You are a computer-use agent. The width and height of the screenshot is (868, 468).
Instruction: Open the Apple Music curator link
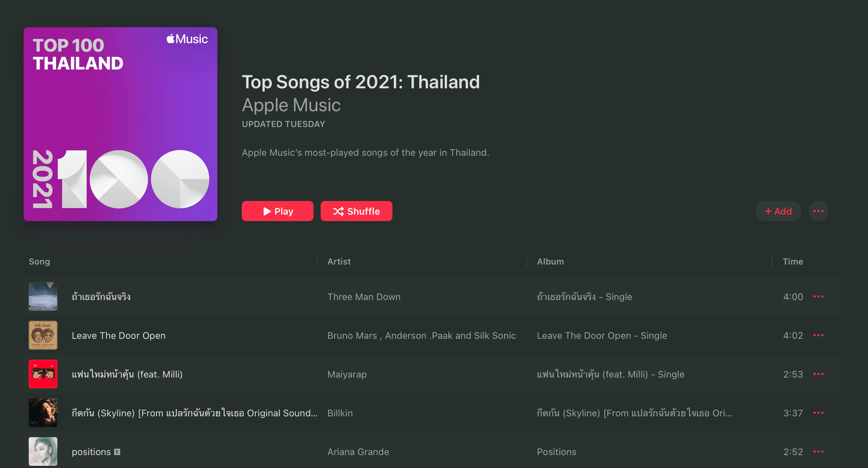(291, 105)
